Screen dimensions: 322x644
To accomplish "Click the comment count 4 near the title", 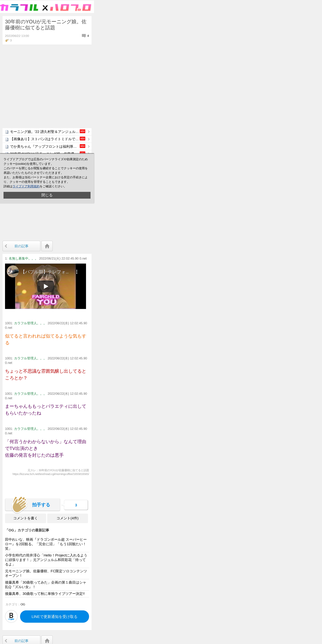I will click(88, 36).
